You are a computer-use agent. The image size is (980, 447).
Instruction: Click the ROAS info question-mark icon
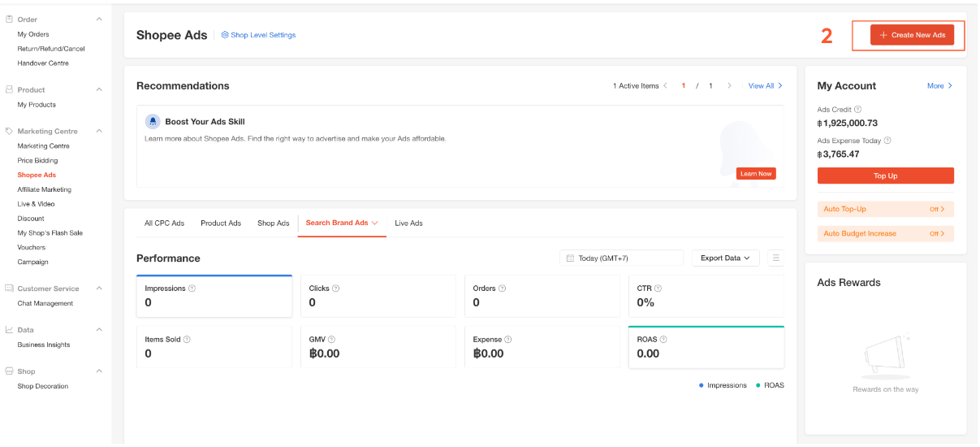(663, 340)
